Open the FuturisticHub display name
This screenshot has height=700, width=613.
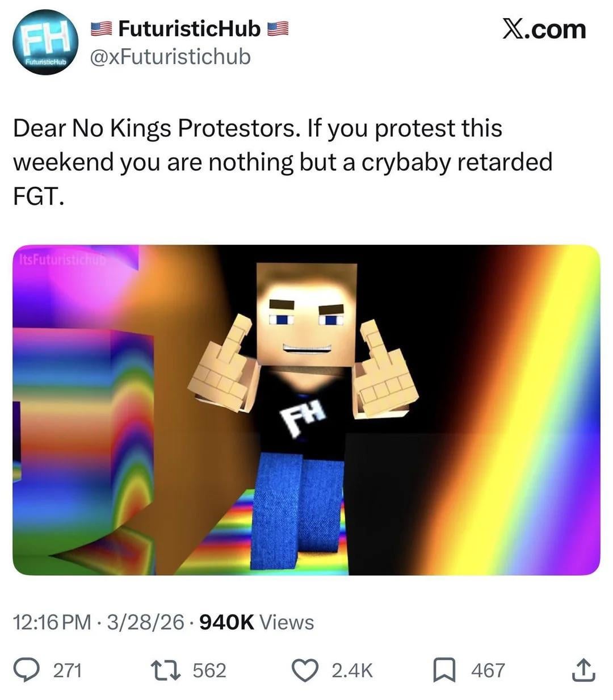pyautogui.click(x=190, y=28)
